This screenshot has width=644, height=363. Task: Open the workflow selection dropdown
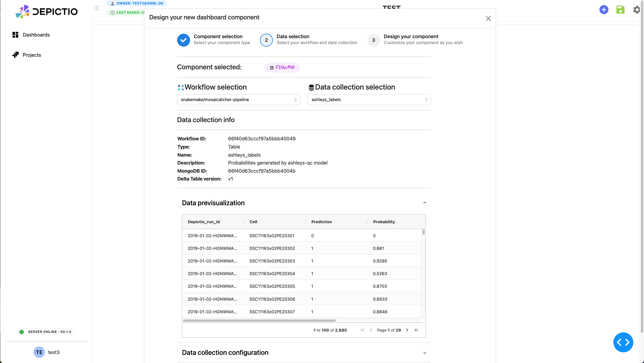coord(239,100)
